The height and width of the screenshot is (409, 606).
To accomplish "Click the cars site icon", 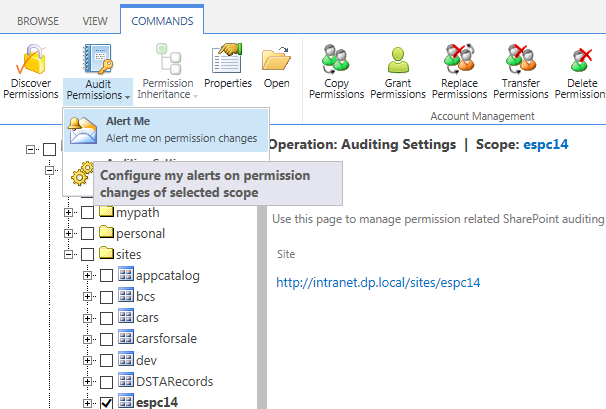I will coord(126,316).
